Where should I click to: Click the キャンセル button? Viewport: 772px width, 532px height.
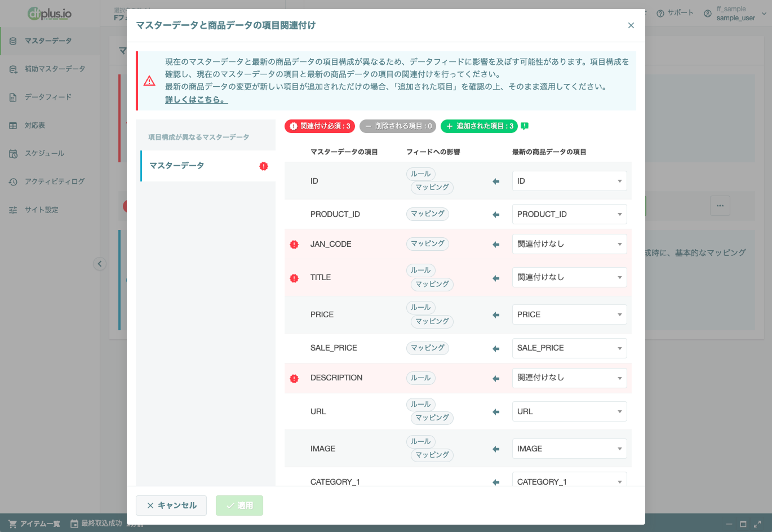coord(171,506)
